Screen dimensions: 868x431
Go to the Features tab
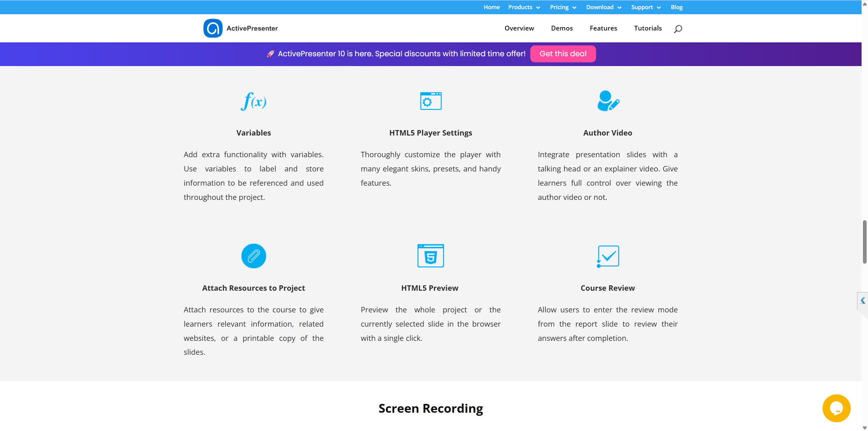pyautogui.click(x=603, y=28)
